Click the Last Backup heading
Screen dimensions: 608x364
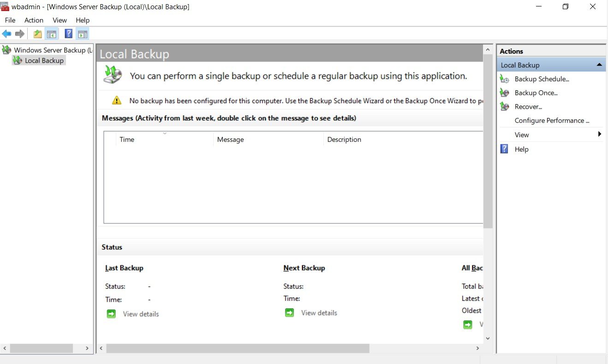coord(124,268)
